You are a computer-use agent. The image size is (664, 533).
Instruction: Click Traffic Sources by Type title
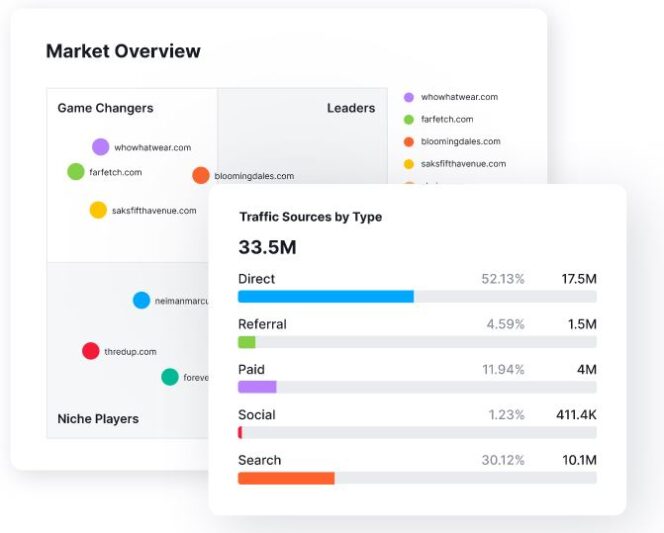click(x=311, y=217)
